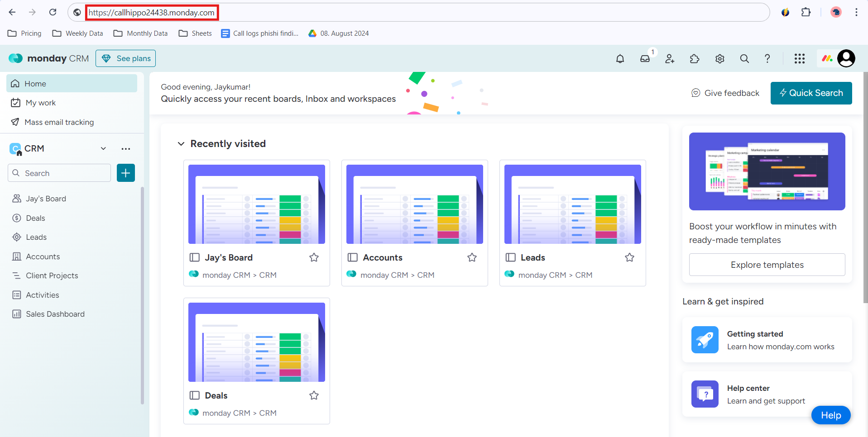Open the CRM workspace three-dot menu
This screenshot has width=868, height=437.
[126, 148]
